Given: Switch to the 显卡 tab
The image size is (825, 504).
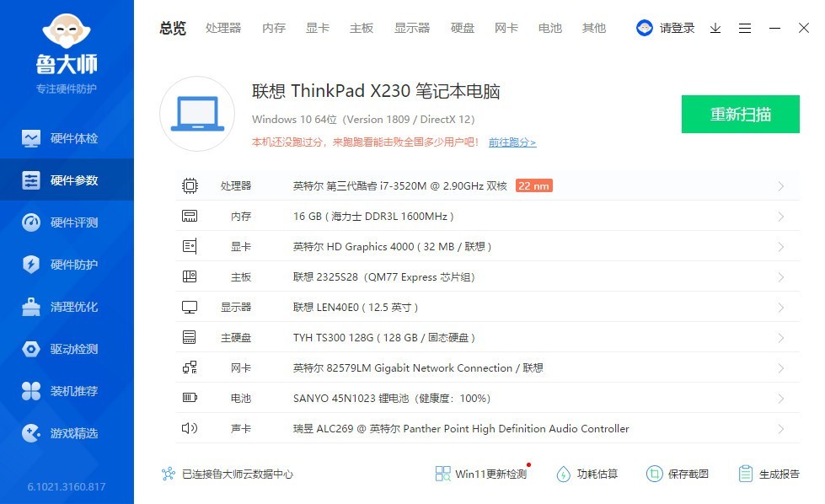Looking at the screenshot, I should pyautogui.click(x=317, y=28).
